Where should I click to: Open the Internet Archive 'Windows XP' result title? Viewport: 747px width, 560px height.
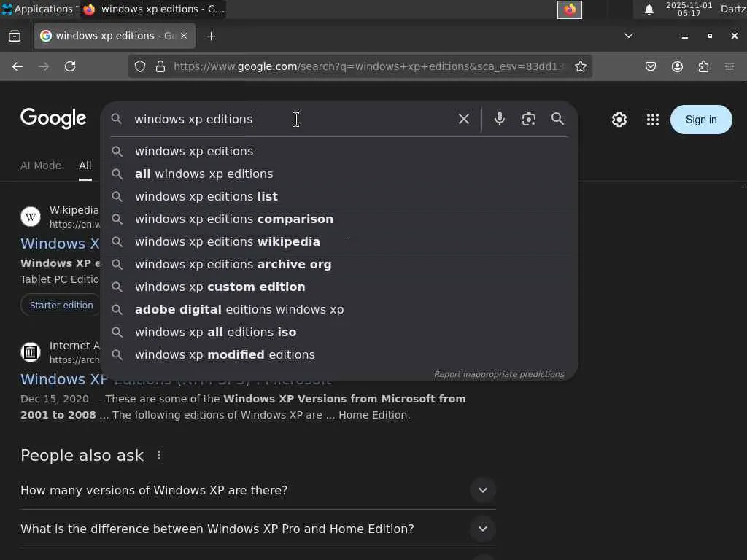(x=64, y=379)
